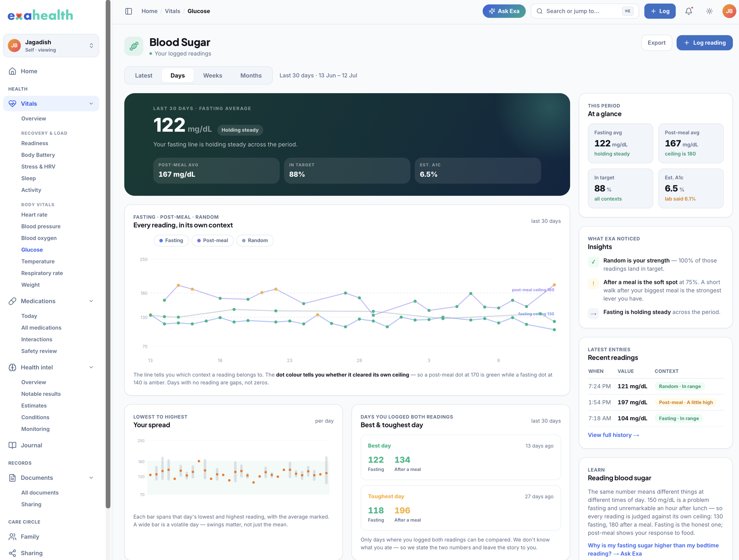Screen dimensions: 739x560
Task: Click the Holding steady badge
Action: click(240, 130)
